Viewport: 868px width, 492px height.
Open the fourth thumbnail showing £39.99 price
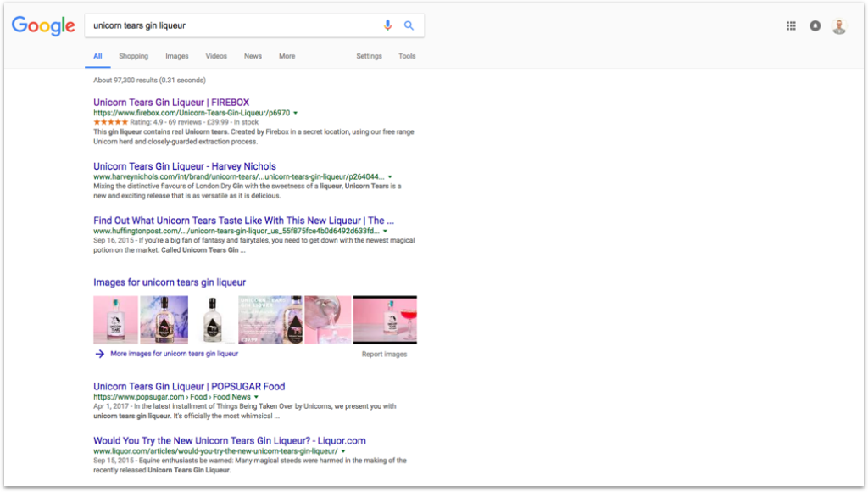click(270, 320)
